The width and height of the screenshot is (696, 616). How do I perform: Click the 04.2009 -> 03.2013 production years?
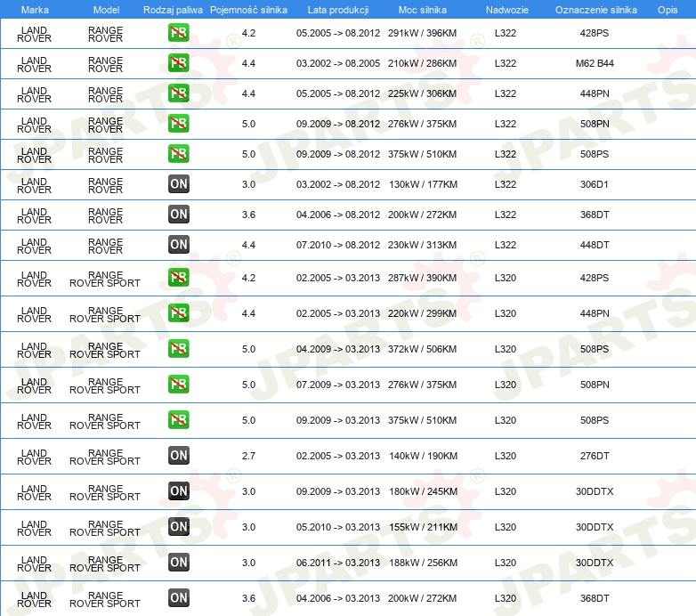pos(338,349)
